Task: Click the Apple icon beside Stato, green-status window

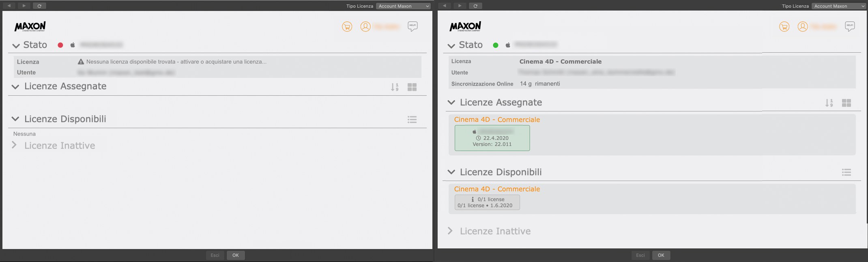Action: click(508, 45)
